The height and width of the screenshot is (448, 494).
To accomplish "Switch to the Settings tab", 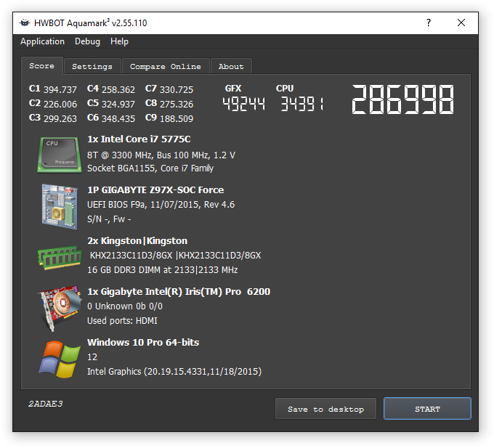I will (x=92, y=66).
